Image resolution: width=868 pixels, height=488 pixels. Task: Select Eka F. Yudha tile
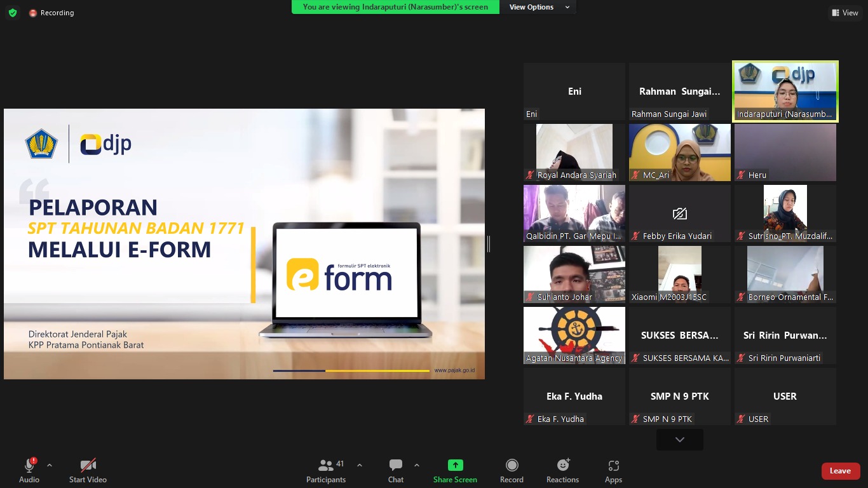point(574,396)
